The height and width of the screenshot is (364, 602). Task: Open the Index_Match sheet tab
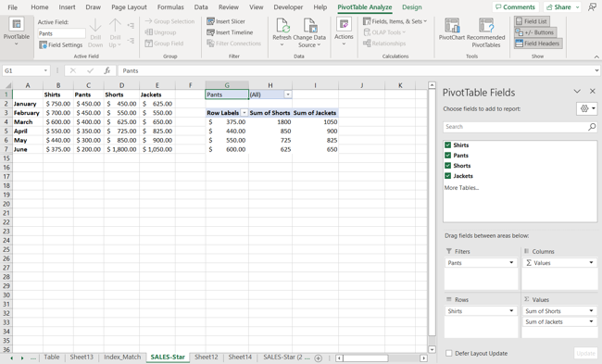tap(122, 358)
